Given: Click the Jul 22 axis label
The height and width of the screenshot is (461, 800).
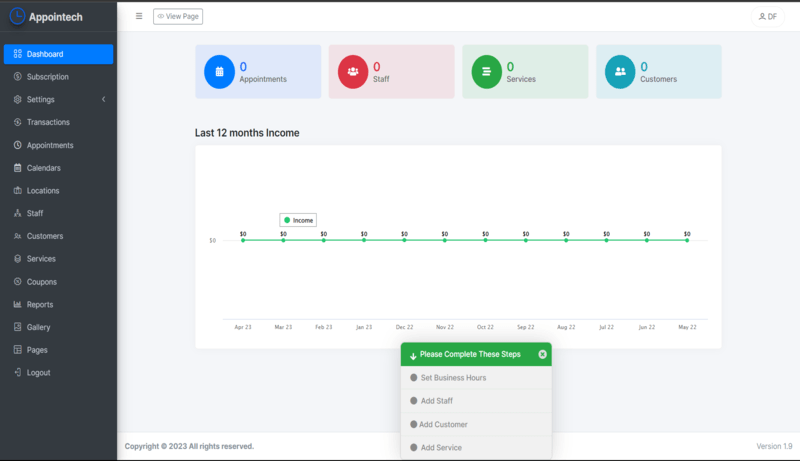Looking at the screenshot, I should click(x=606, y=327).
